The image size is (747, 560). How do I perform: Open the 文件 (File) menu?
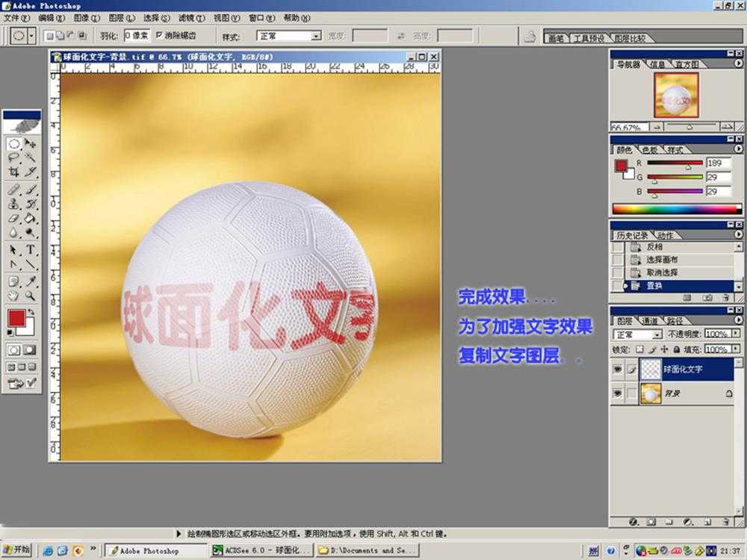pyautogui.click(x=16, y=18)
